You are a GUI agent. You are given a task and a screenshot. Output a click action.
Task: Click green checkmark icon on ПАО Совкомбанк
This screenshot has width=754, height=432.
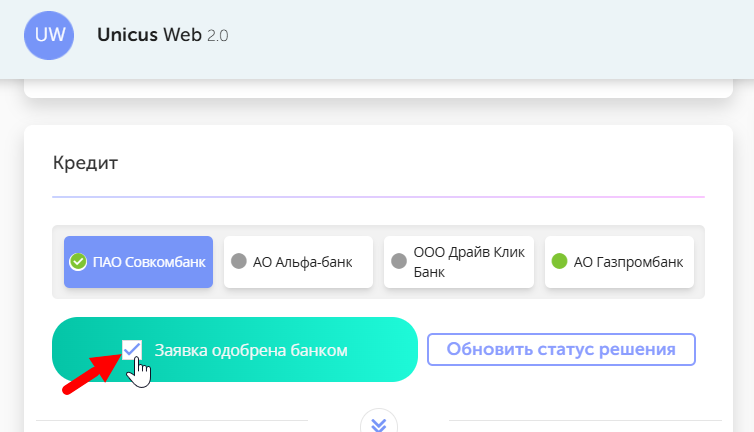point(78,262)
